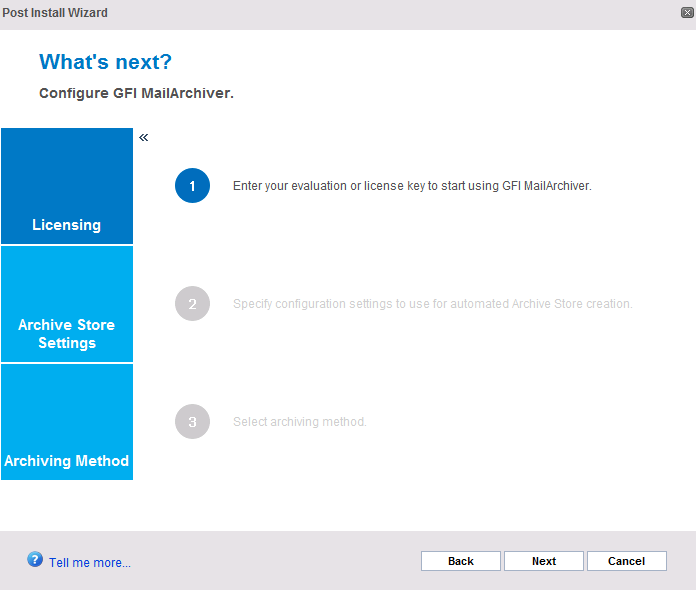Click the Post Install Wizard title text
The height and width of the screenshot is (590, 696).
pyautogui.click(x=55, y=13)
